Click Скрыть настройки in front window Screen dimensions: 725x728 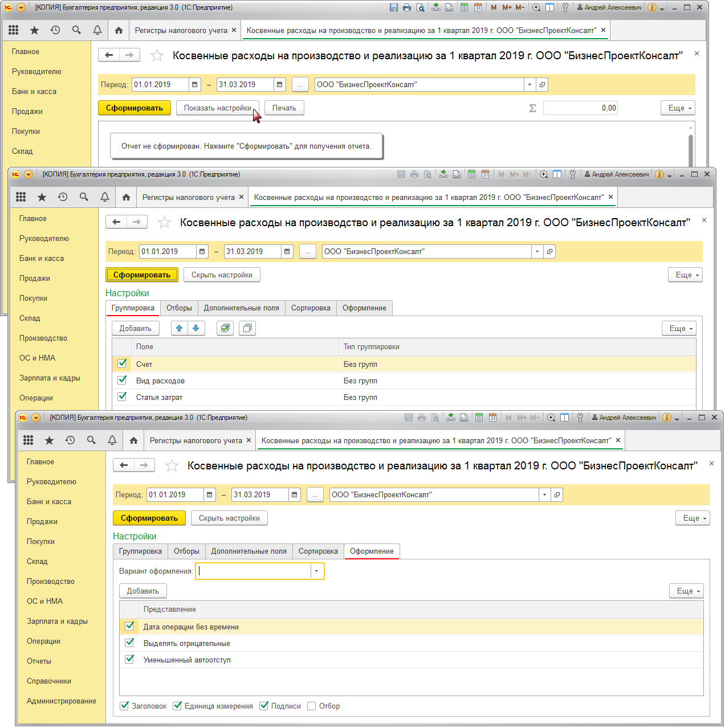point(229,518)
